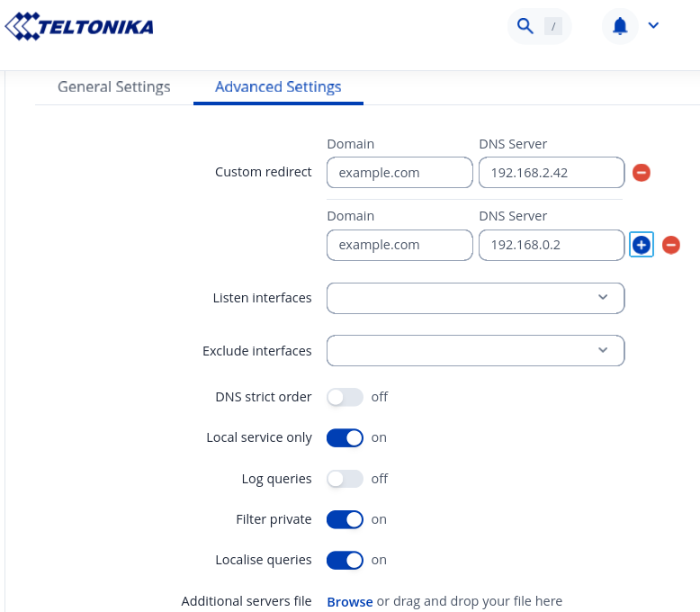Open Listen interfaces dropdown
Image resolution: width=700 pixels, height=612 pixels.
[x=475, y=298]
